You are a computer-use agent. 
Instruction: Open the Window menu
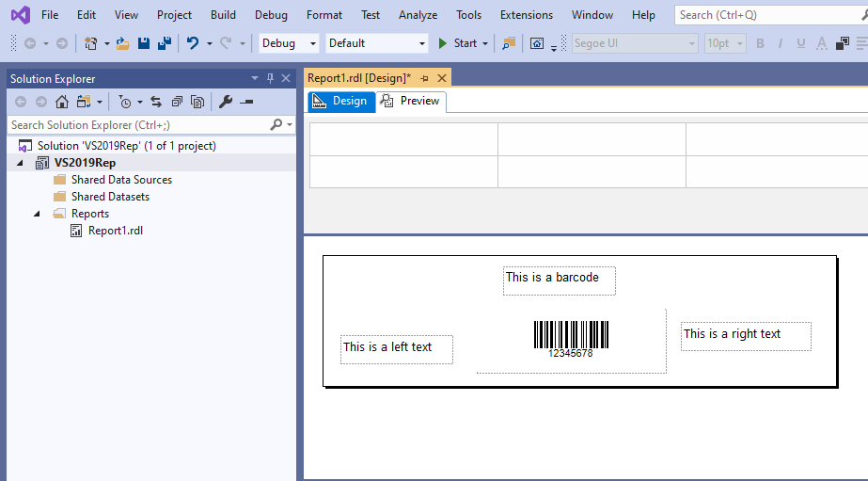click(x=592, y=15)
